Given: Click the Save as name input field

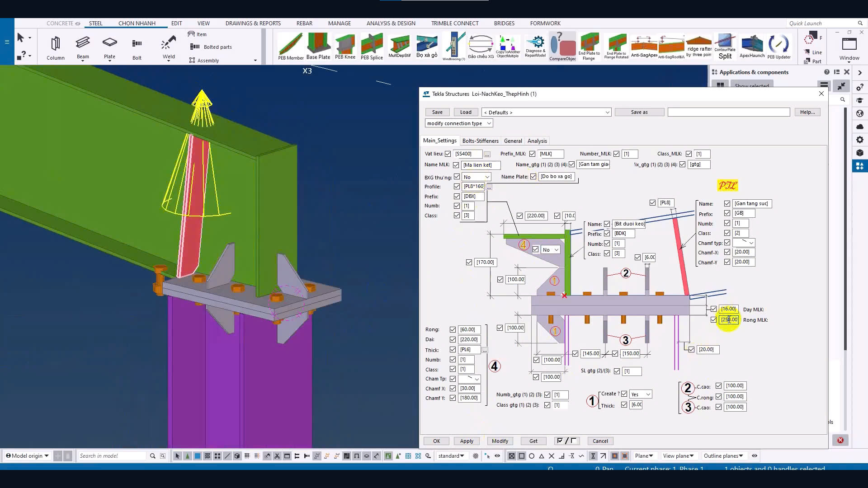Looking at the screenshot, I should point(729,113).
